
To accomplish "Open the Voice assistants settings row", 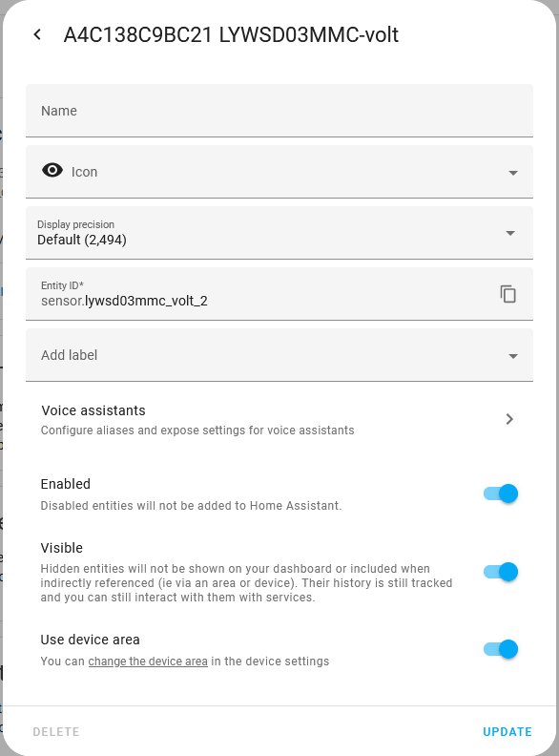I will 279,419.
